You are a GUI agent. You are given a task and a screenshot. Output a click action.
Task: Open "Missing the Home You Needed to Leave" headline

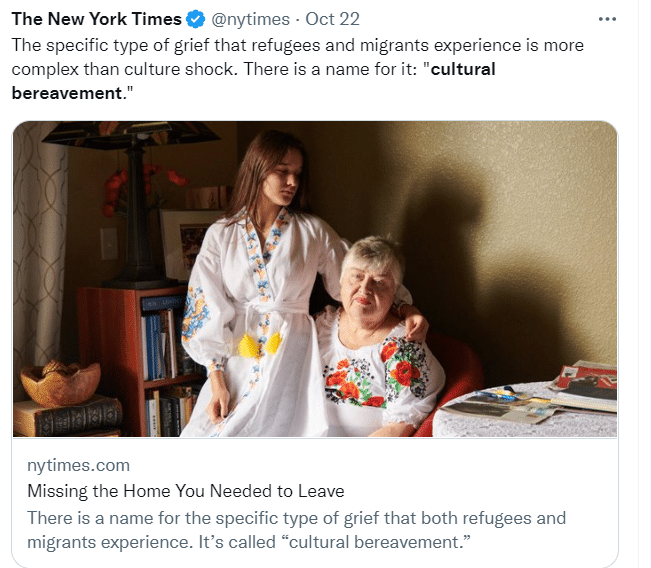(186, 491)
